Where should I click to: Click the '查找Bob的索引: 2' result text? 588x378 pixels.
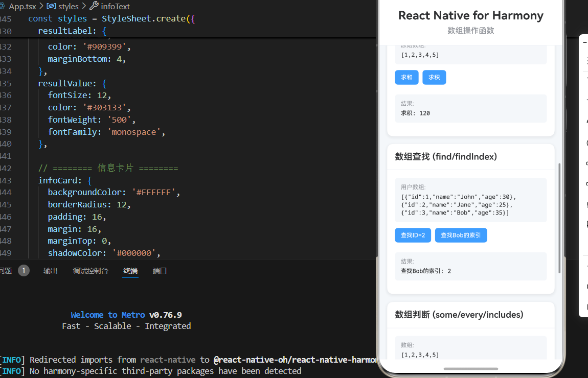pyautogui.click(x=426, y=271)
